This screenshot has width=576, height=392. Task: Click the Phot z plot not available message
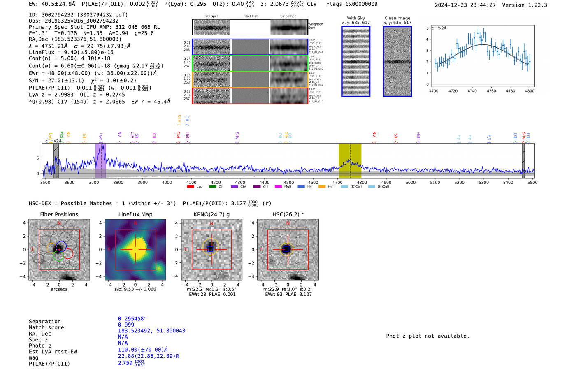[x=427, y=336]
